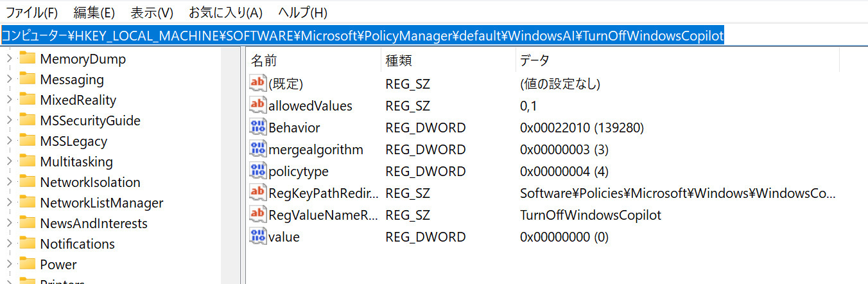Select the MSSLegacy folder icon

(27, 141)
